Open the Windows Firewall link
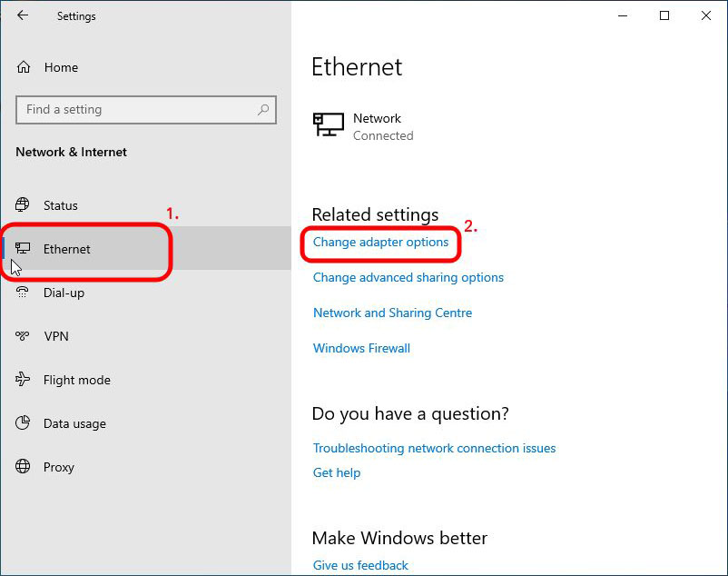 pos(361,348)
